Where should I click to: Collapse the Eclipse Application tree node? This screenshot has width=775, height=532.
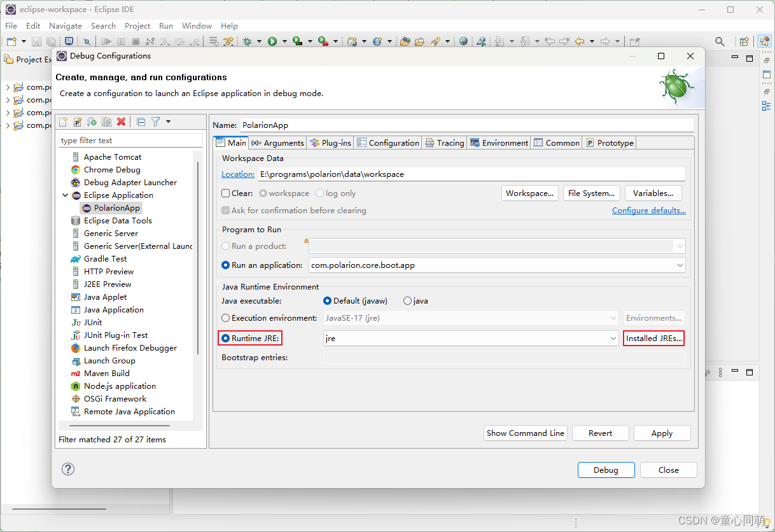tap(65, 195)
